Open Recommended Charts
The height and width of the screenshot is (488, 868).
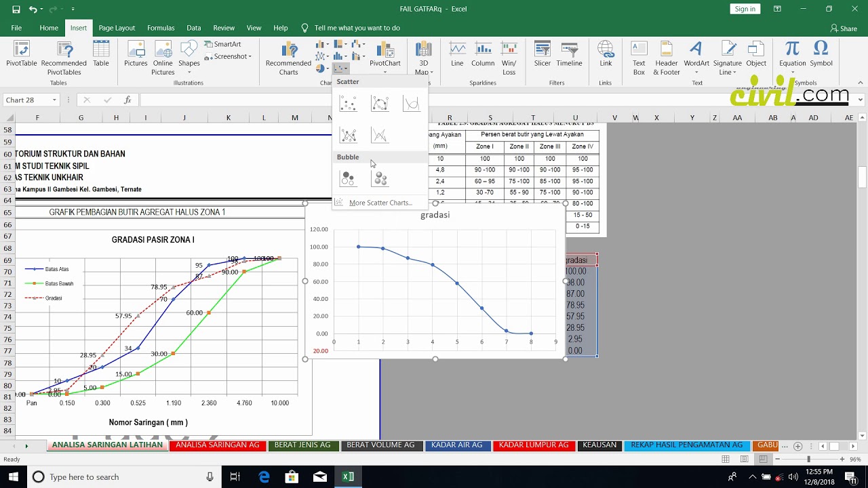(x=288, y=58)
